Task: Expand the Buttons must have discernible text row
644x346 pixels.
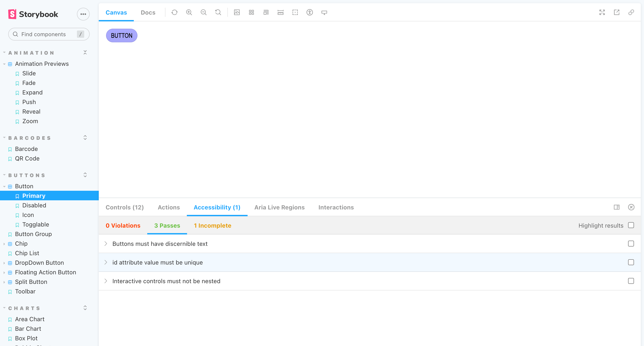Action: click(106, 244)
